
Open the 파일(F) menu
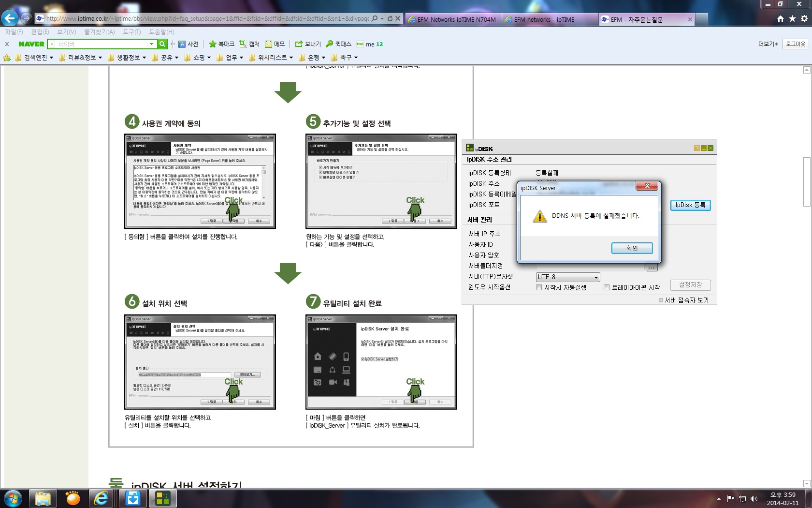click(x=14, y=32)
